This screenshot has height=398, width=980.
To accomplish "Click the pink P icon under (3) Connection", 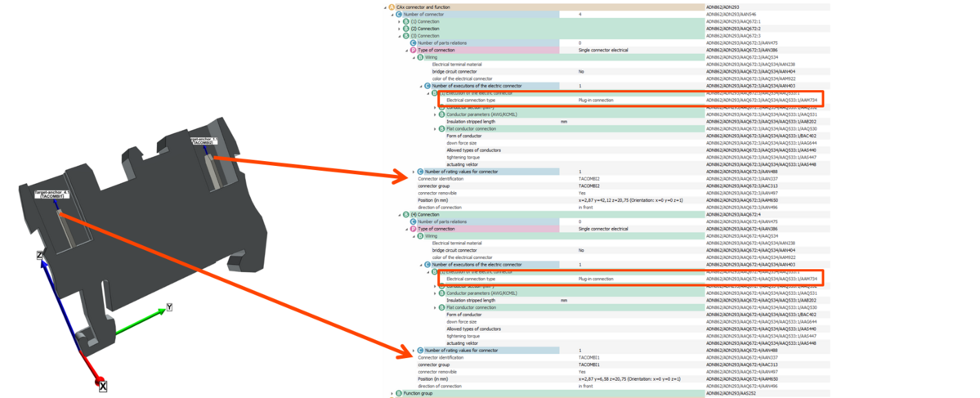I will coord(413,50).
